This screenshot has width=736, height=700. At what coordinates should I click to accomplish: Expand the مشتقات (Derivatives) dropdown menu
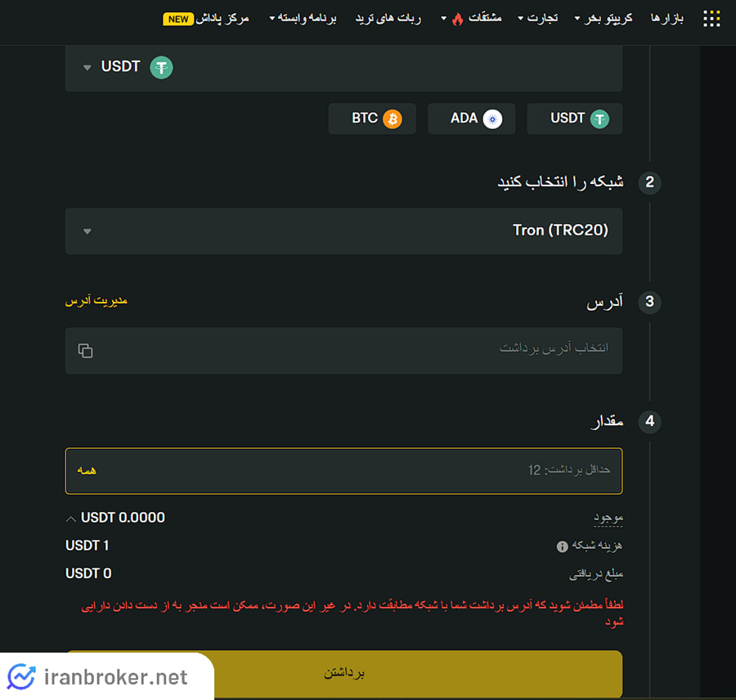pyautogui.click(x=472, y=18)
